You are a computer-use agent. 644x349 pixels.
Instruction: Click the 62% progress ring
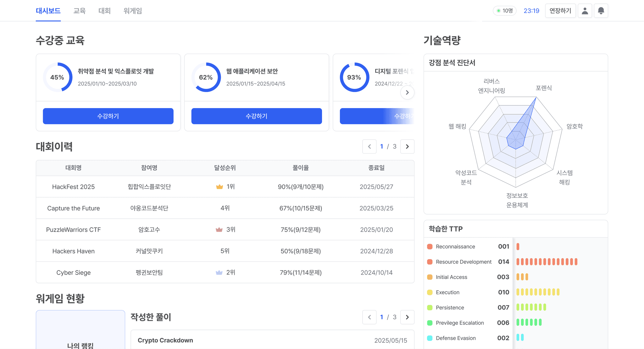pos(206,77)
